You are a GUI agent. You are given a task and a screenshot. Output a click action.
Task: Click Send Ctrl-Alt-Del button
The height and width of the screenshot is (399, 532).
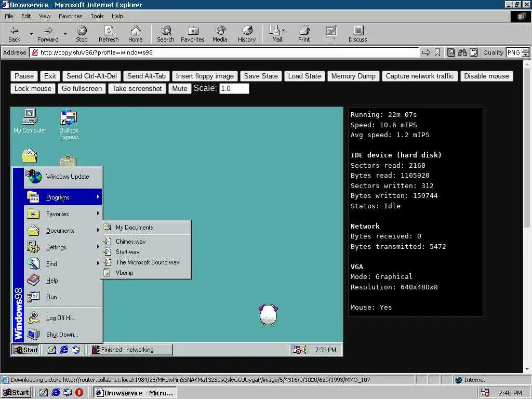click(x=91, y=76)
